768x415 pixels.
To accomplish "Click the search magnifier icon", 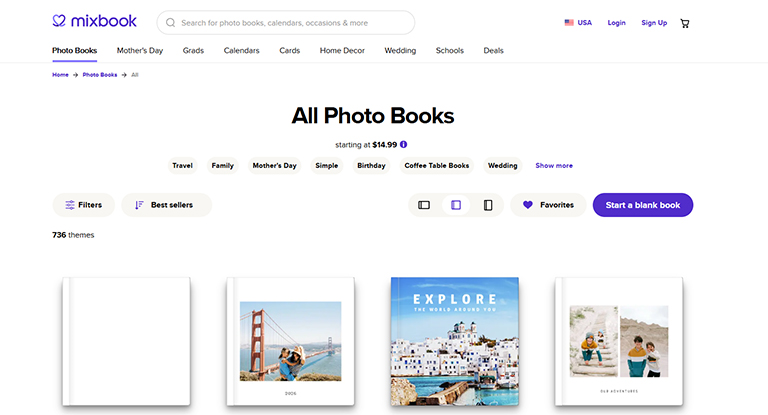I will pos(171,22).
